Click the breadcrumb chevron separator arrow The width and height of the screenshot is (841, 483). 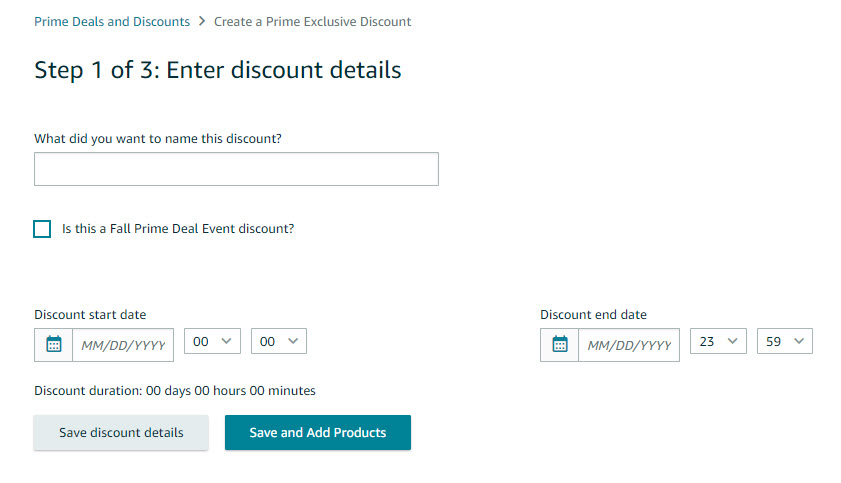201,21
